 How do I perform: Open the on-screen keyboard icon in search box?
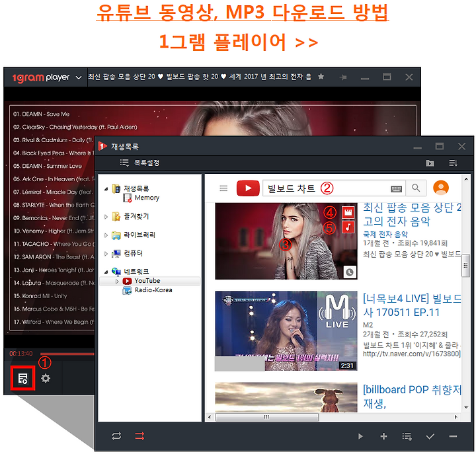click(x=396, y=189)
